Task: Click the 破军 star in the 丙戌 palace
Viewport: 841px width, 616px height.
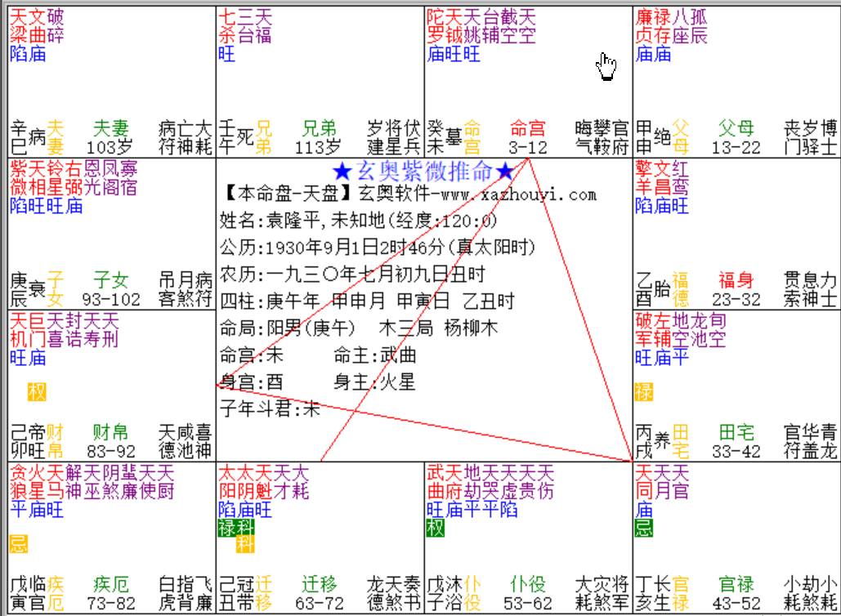Action: [644, 330]
